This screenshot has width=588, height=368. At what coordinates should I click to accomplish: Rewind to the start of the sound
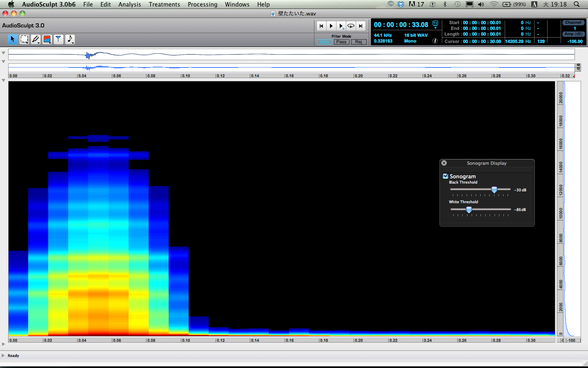(x=321, y=26)
